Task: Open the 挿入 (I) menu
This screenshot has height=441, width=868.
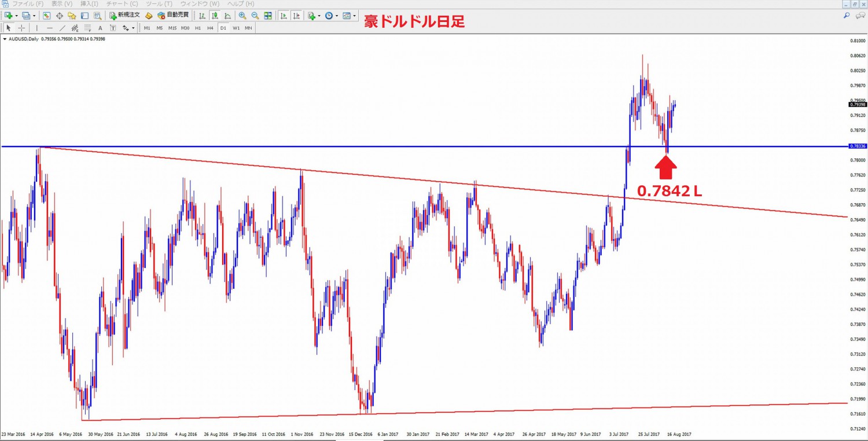Action: tap(89, 4)
